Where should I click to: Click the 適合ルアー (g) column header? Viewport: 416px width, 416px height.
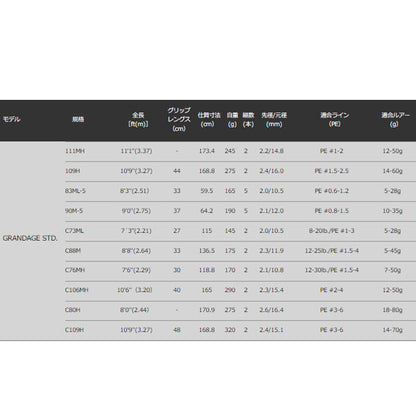point(395,119)
